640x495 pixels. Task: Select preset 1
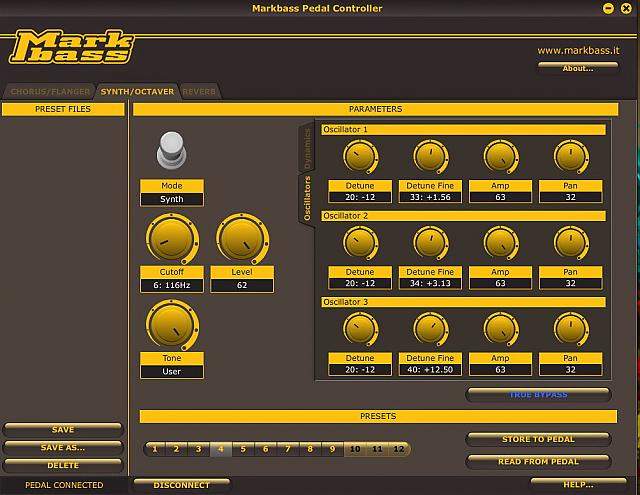[x=155, y=449]
